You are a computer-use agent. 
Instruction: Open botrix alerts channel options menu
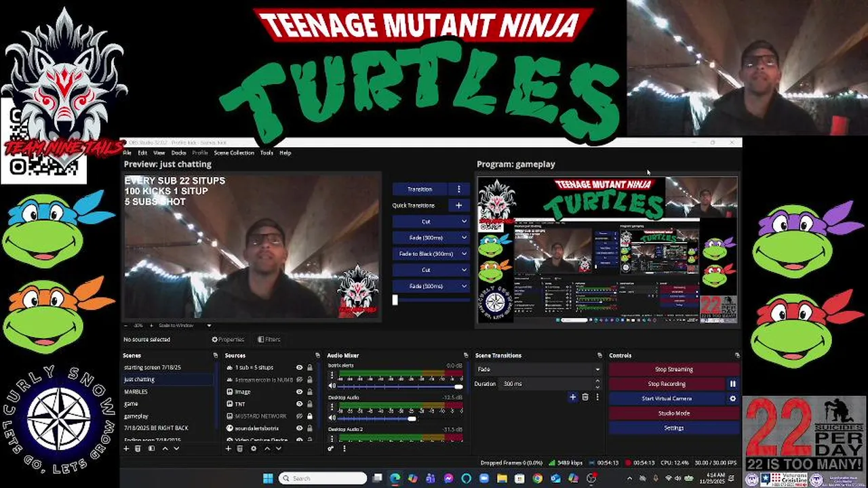332,375
